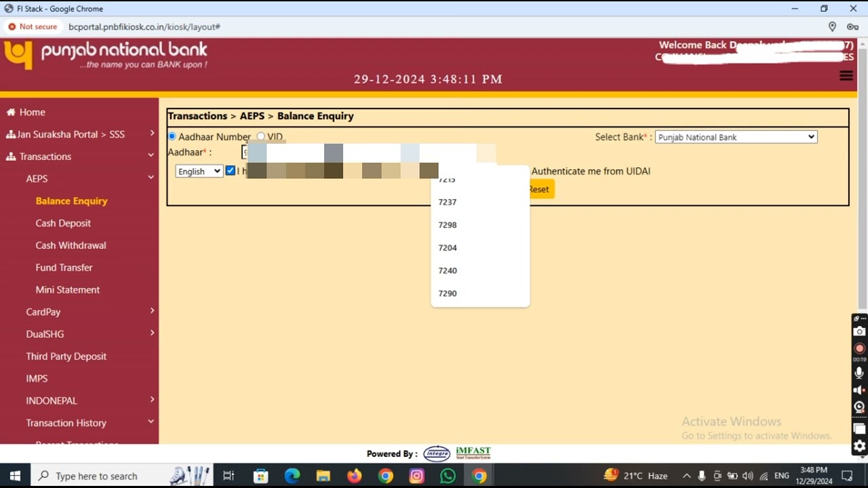The image size is (868, 488).
Task: Open Third Party Deposit
Action: [66, 357]
